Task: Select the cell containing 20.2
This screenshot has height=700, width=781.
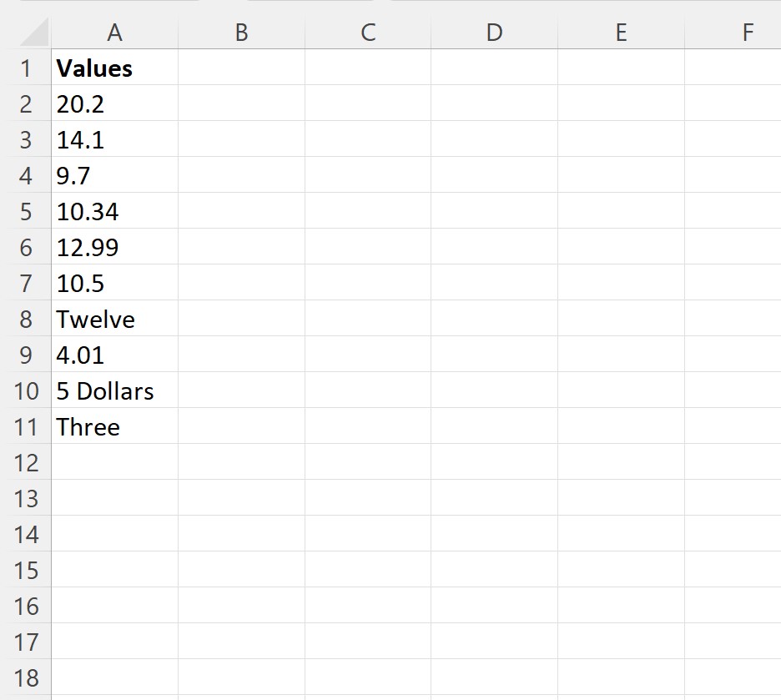Action: click(114, 103)
